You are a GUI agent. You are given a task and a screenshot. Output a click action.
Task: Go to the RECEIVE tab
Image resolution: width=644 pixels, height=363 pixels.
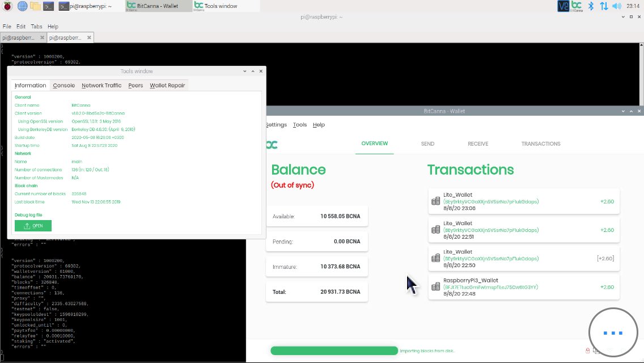pyautogui.click(x=478, y=144)
